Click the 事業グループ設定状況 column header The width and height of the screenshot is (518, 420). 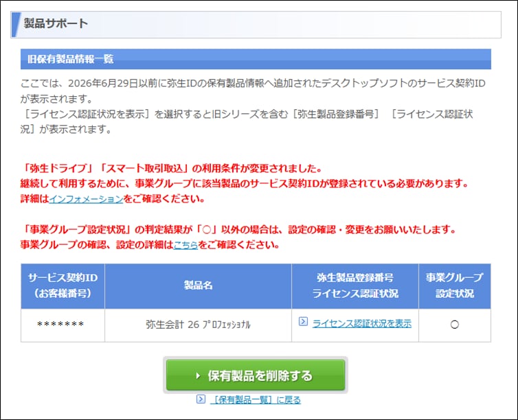point(455,285)
